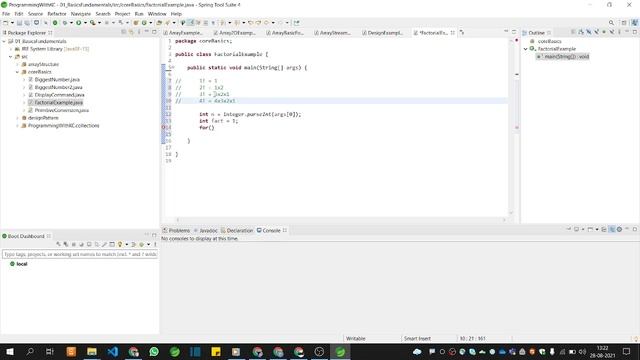Open the Search magnifier icon at top right
Screen dimensions: 640x360
point(611,23)
